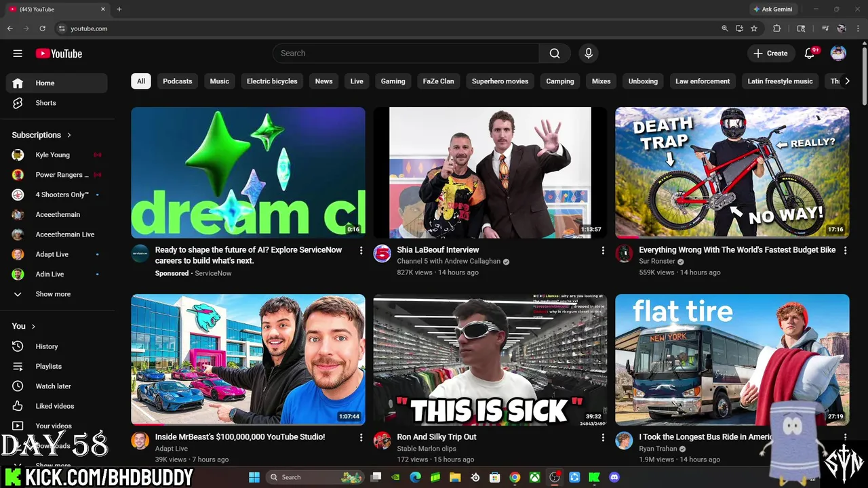The image size is (868, 488).
Task: Select the FaZe Clan chip
Action: point(439,81)
